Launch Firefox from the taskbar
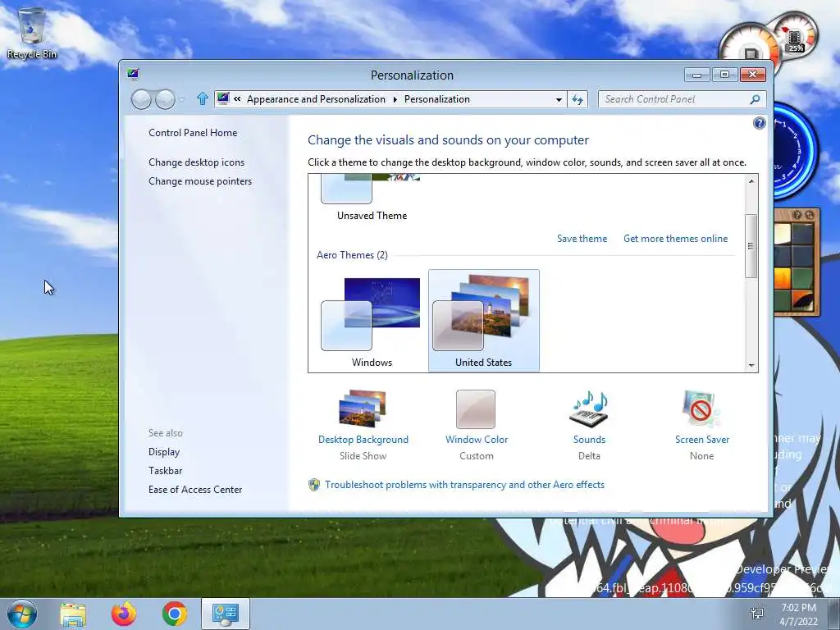 (124, 614)
